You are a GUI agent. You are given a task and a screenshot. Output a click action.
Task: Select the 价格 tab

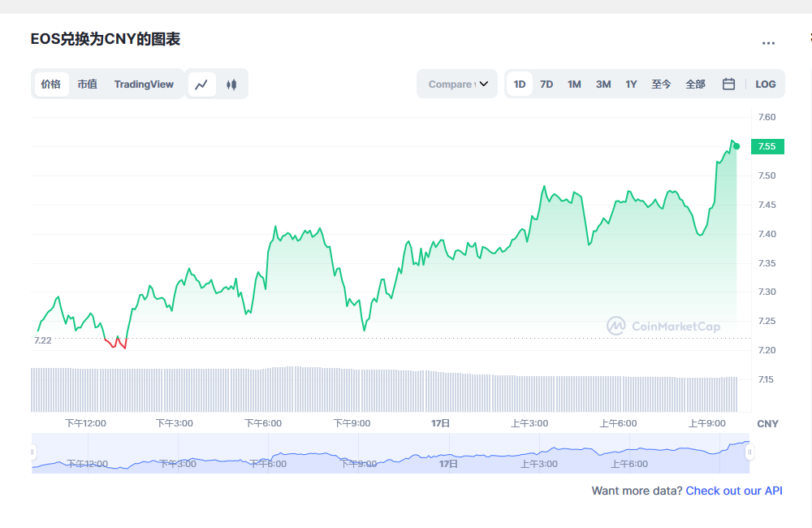[50, 84]
